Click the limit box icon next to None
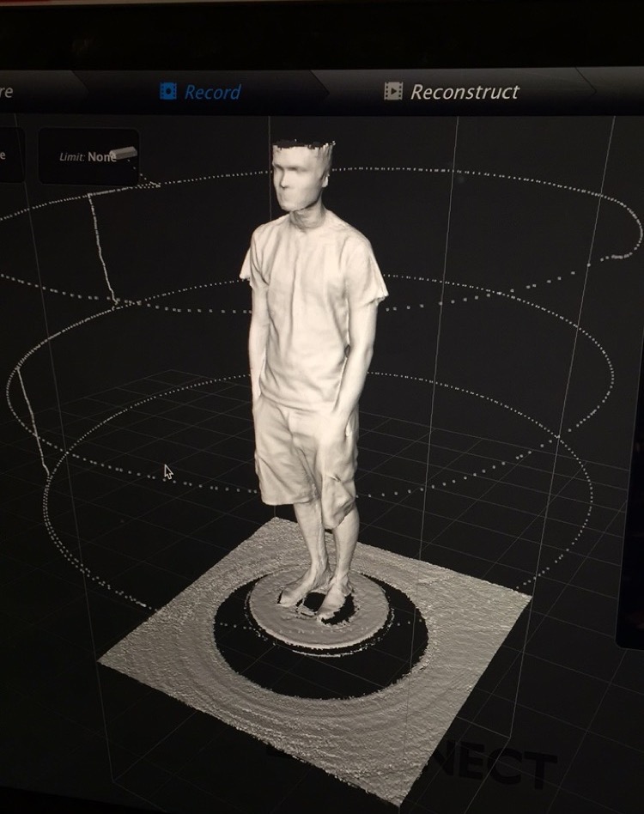Viewport: 644px width, 814px height. point(125,154)
